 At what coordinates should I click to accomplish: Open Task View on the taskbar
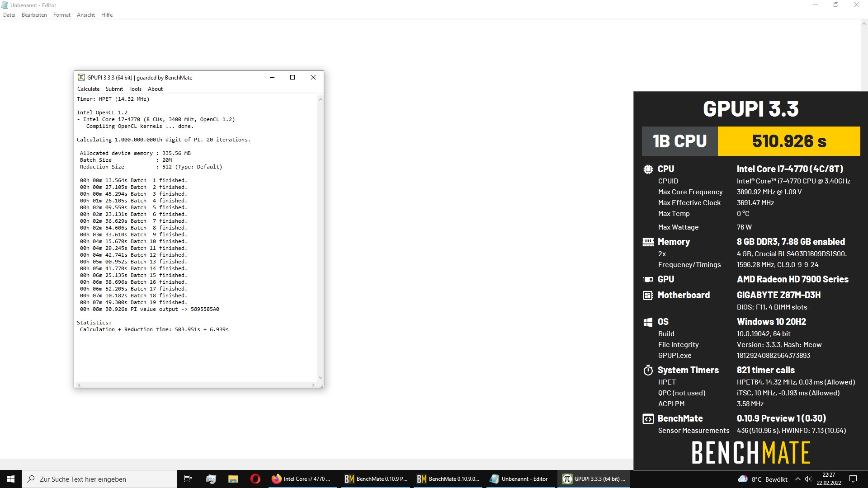click(x=188, y=479)
